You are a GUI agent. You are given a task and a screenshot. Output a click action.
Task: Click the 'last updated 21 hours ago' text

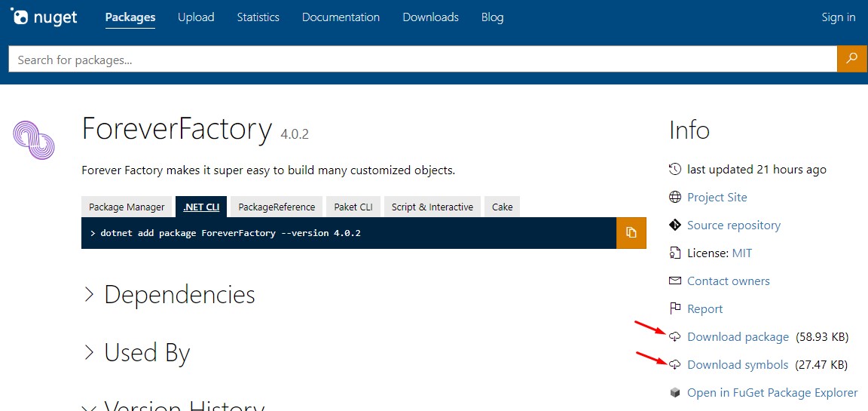[756, 169]
